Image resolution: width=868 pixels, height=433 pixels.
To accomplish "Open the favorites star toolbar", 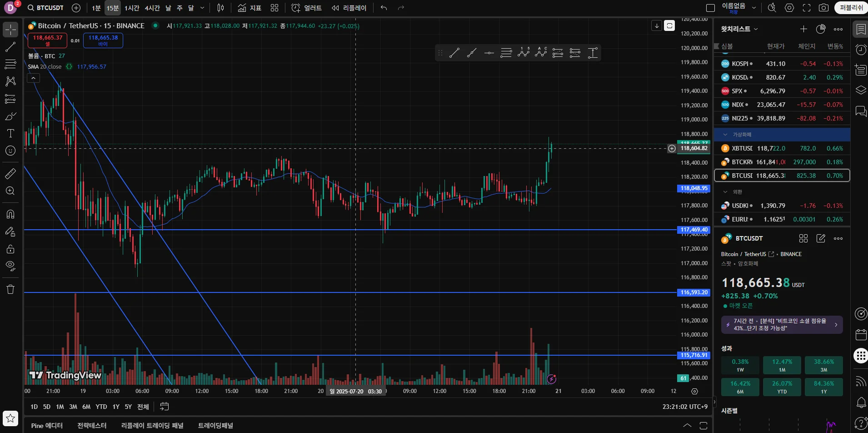I will click(x=10, y=418).
